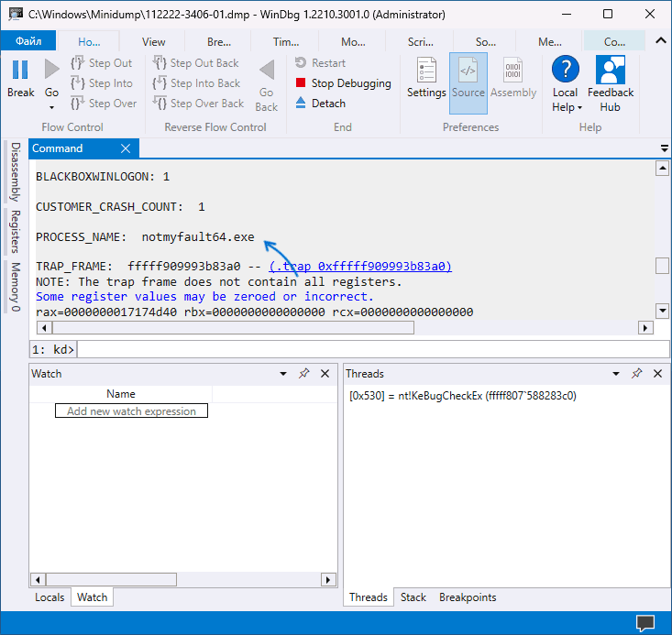Viewport: 672px width, 635px height.
Task: Click Step Out in Flow Control
Action: pyautogui.click(x=102, y=63)
